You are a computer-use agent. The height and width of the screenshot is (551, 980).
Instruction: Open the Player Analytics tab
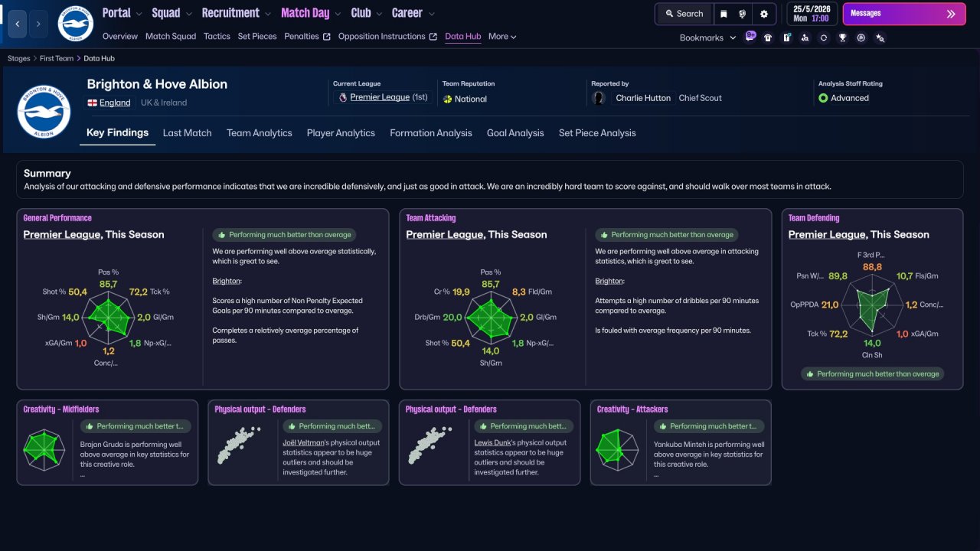point(341,133)
